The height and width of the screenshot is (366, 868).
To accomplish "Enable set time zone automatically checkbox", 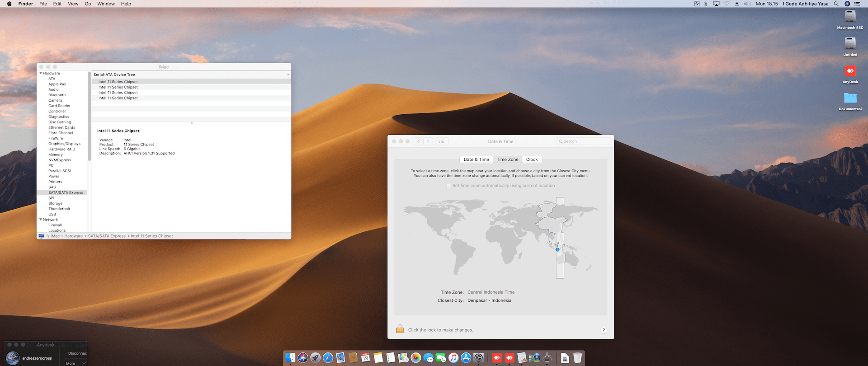I will tap(448, 186).
